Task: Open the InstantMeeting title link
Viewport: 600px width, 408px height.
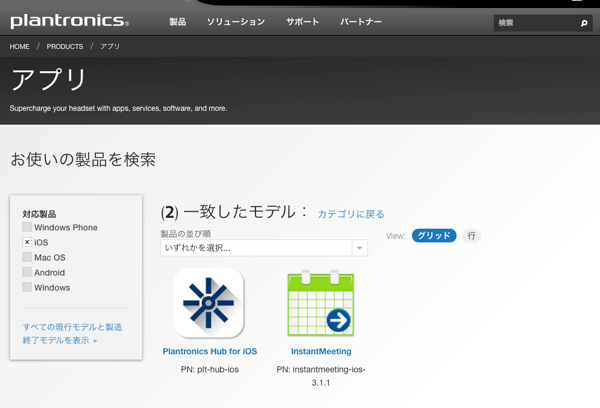Action: pos(321,351)
